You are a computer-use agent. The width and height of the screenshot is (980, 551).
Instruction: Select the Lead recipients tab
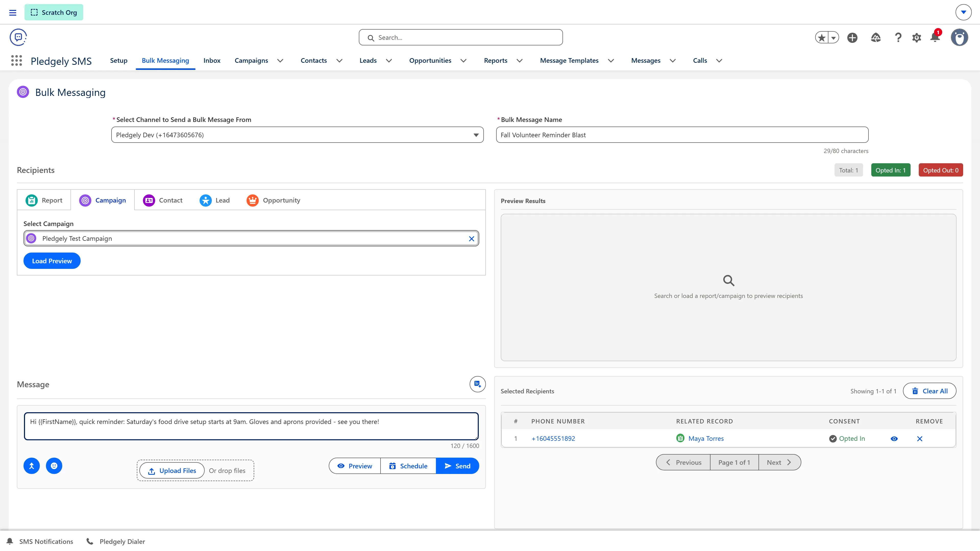point(215,201)
